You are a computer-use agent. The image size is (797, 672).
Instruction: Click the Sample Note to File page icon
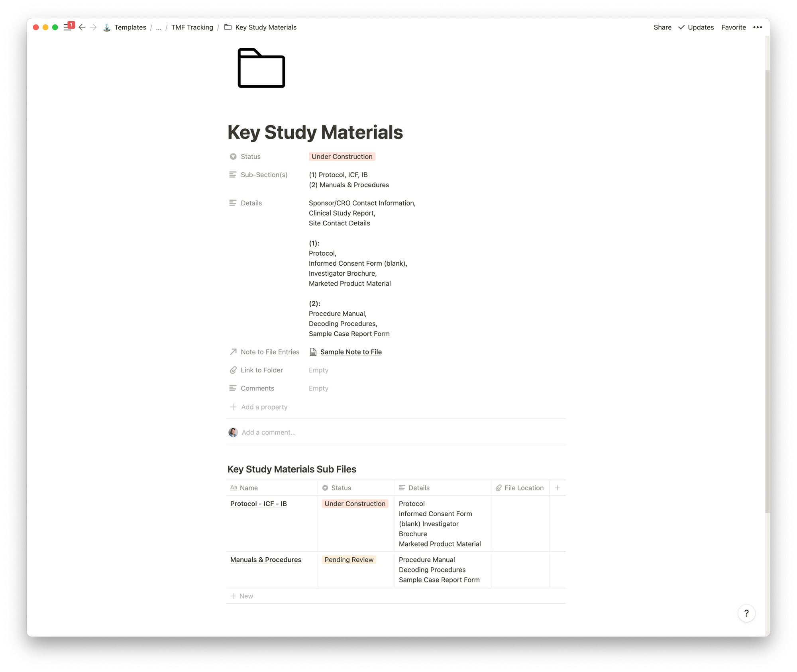(313, 352)
